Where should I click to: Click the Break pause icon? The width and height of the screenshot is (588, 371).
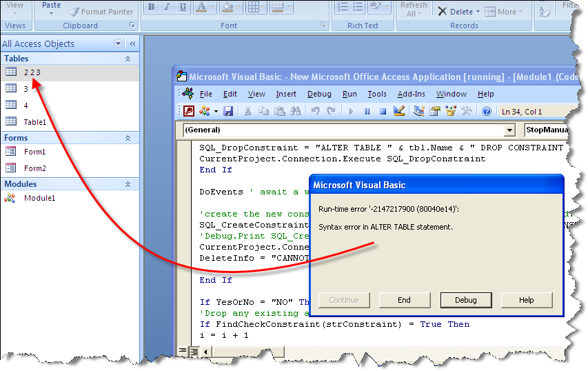(367, 112)
